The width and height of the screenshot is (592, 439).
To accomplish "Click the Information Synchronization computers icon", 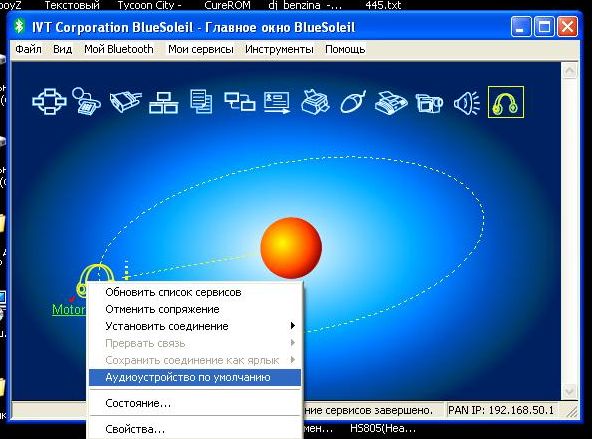I will tap(239, 102).
